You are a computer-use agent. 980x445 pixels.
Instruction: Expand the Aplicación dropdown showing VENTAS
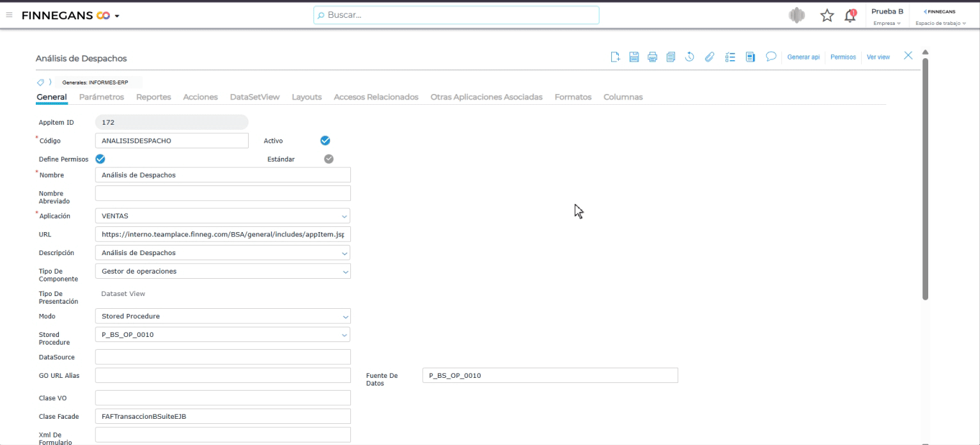(222, 216)
